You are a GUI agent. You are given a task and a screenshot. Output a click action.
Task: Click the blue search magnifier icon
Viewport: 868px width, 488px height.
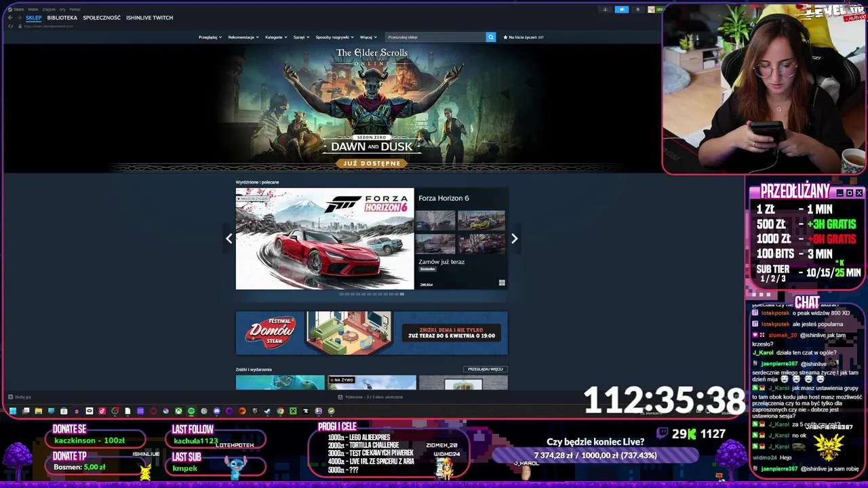pyautogui.click(x=491, y=37)
